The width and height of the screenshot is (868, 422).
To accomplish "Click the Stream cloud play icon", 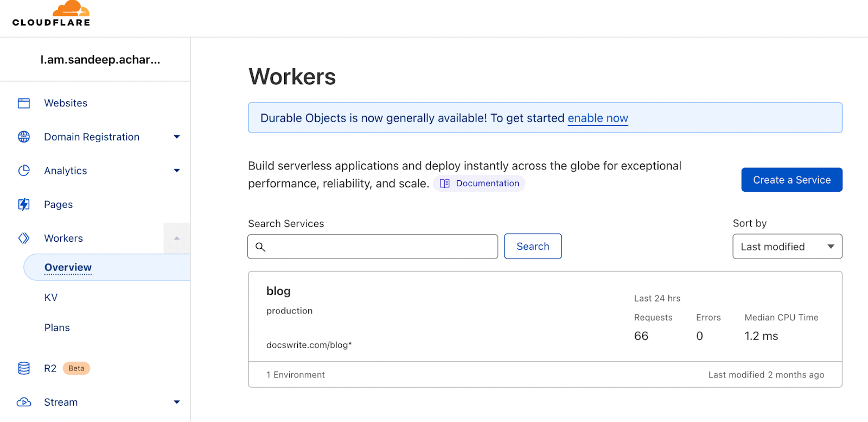I will (24, 402).
